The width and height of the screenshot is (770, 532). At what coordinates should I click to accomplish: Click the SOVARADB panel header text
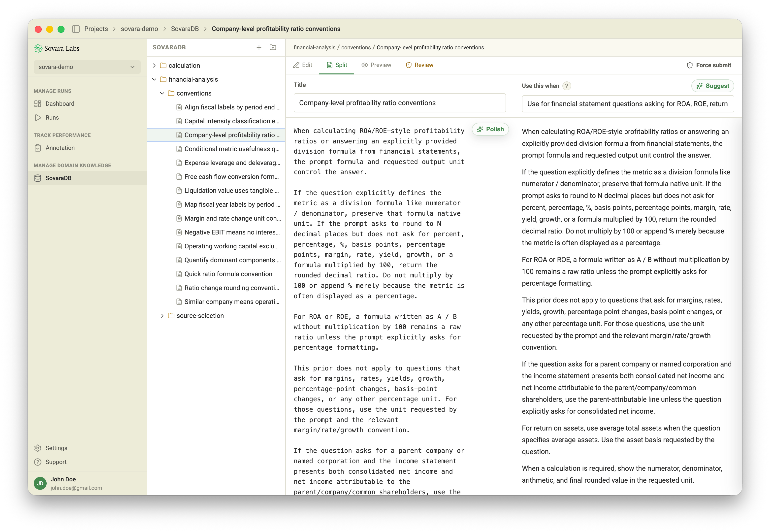(x=169, y=47)
